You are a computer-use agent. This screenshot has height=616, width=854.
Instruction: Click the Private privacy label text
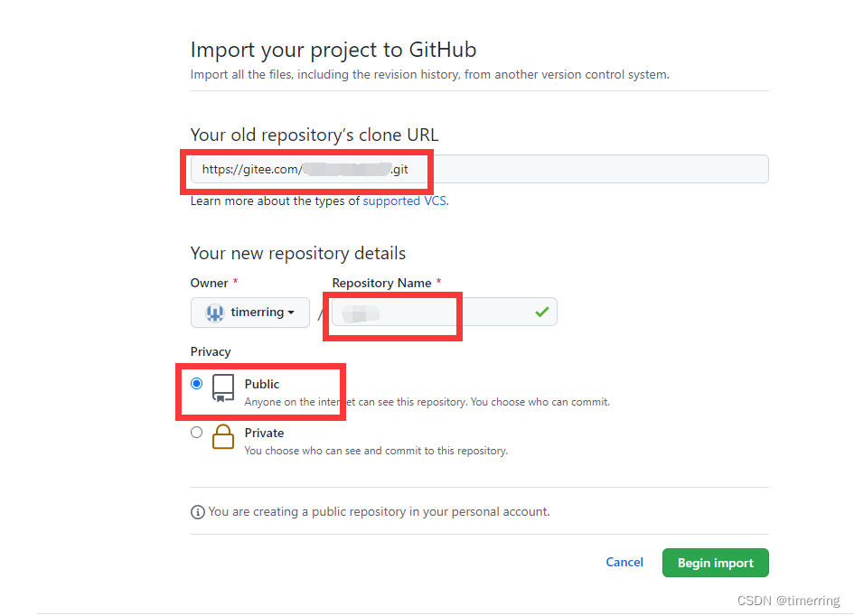[264, 433]
